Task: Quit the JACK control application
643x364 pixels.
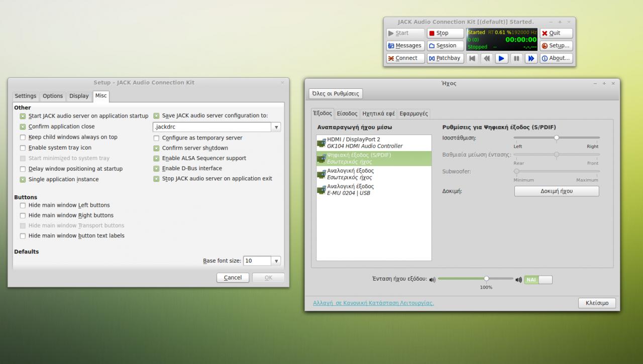Action: tap(556, 33)
